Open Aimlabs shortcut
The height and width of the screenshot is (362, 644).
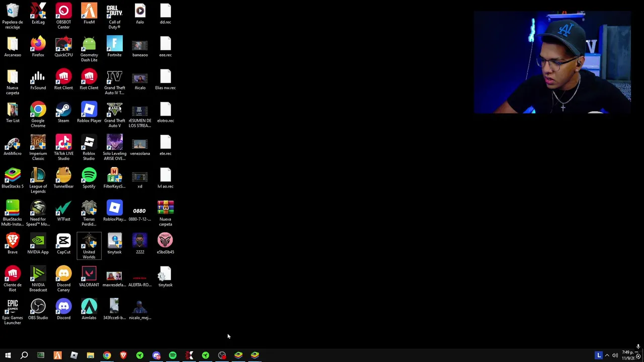coord(89,309)
